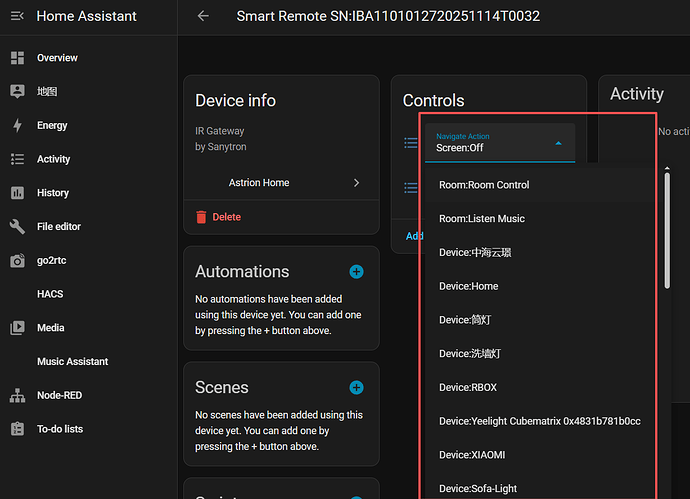Add a scene with the plus icon

tap(356, 388)
